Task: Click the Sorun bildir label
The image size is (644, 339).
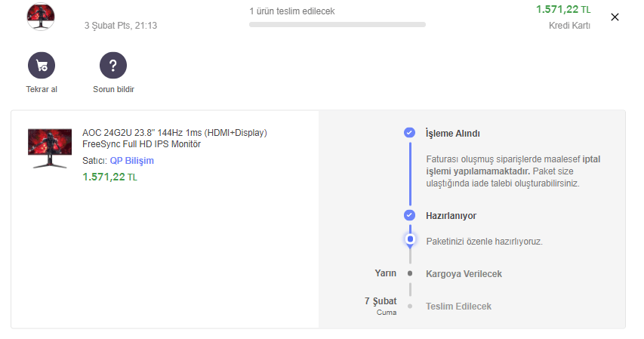Action: coord(113,89)
